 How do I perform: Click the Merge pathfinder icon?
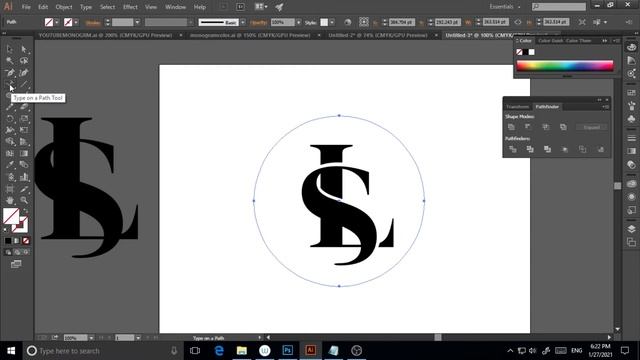(547, 149)
